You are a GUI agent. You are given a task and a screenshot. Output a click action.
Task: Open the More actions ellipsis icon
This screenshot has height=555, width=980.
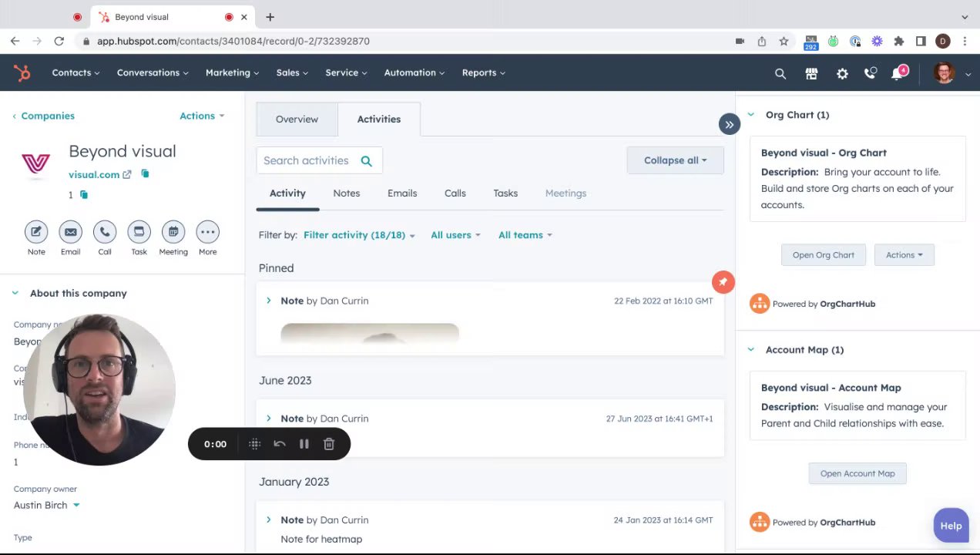207,231
